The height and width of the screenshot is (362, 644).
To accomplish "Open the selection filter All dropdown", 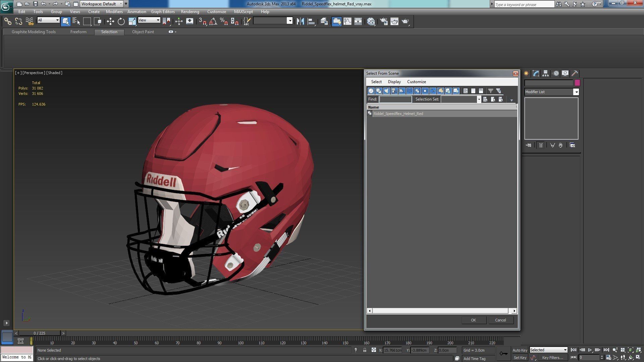I will coord(48,20).
